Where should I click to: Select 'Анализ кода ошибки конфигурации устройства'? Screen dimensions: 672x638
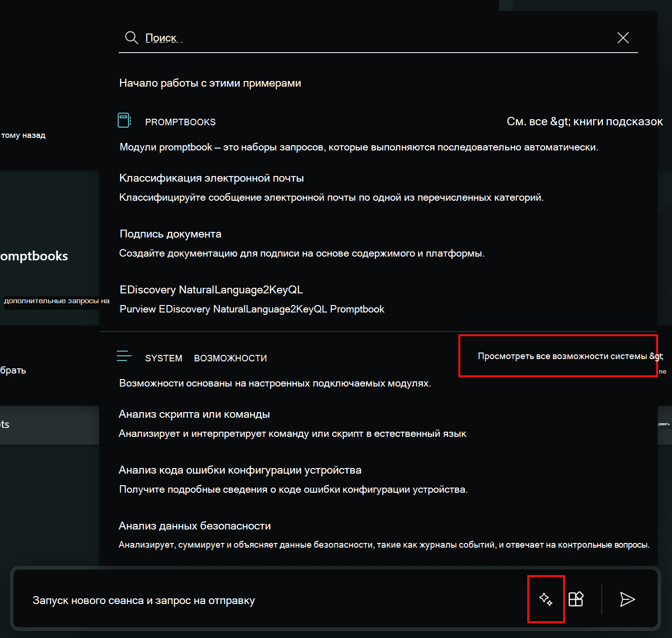click(240, 470)
